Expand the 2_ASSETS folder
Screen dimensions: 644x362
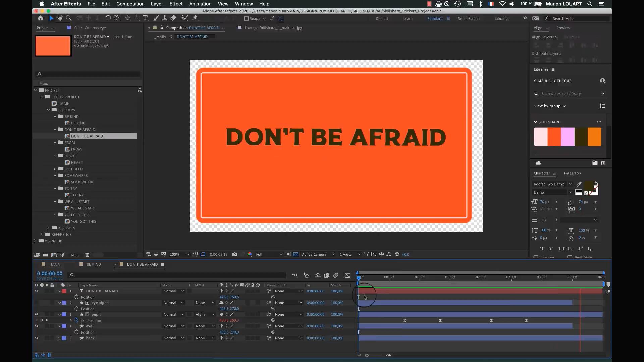[48, 228]
